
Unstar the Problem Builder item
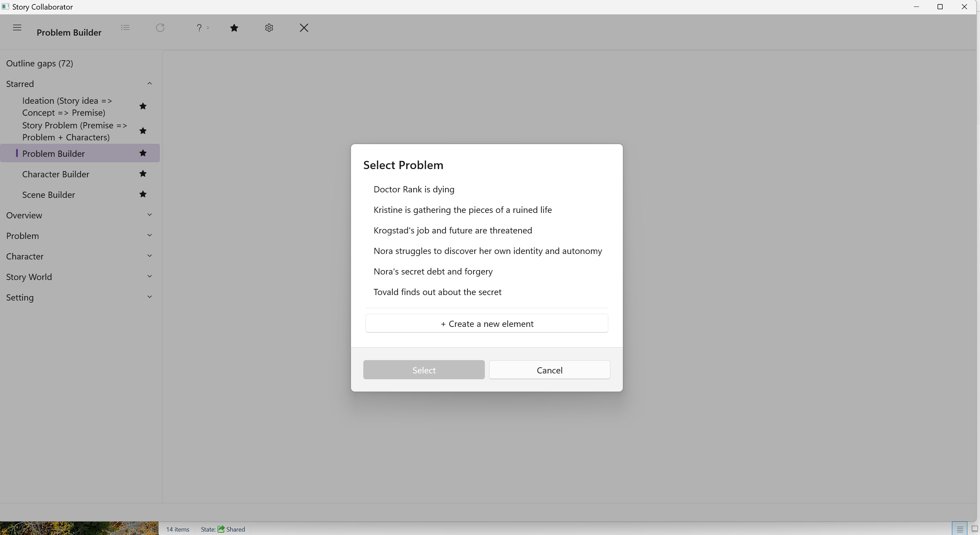(x=143, y=153)
